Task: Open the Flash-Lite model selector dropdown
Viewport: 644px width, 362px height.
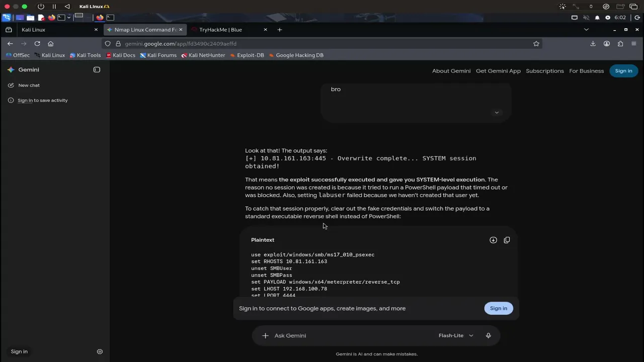Action: point(456,336)
